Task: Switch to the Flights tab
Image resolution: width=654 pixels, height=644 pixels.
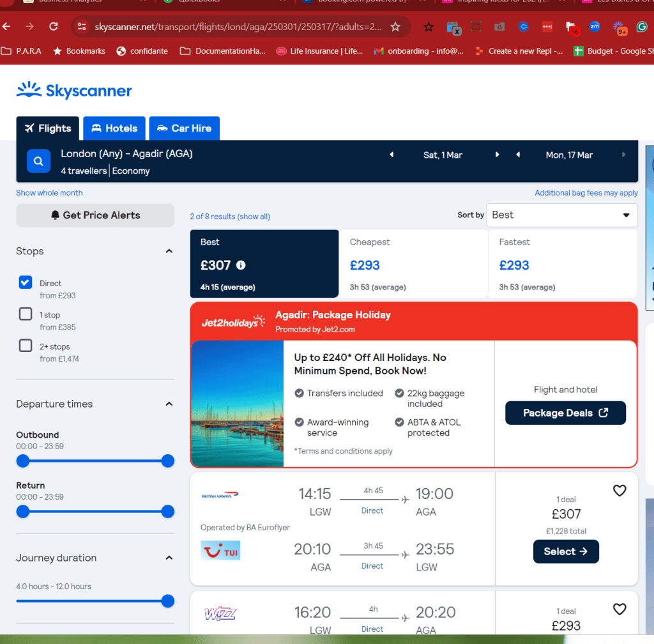Action: pyautogui.click(x=47, y=128)
